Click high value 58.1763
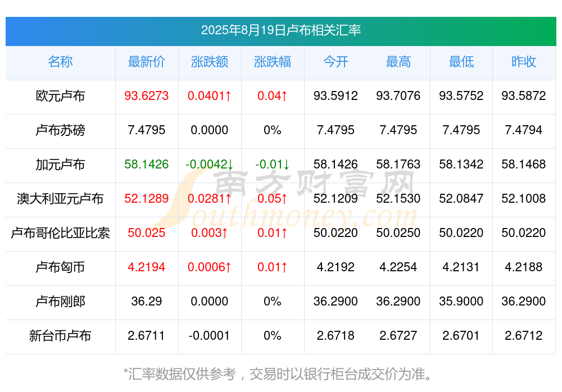The height and width of the screenshot is (392, 562). point(398,164)
